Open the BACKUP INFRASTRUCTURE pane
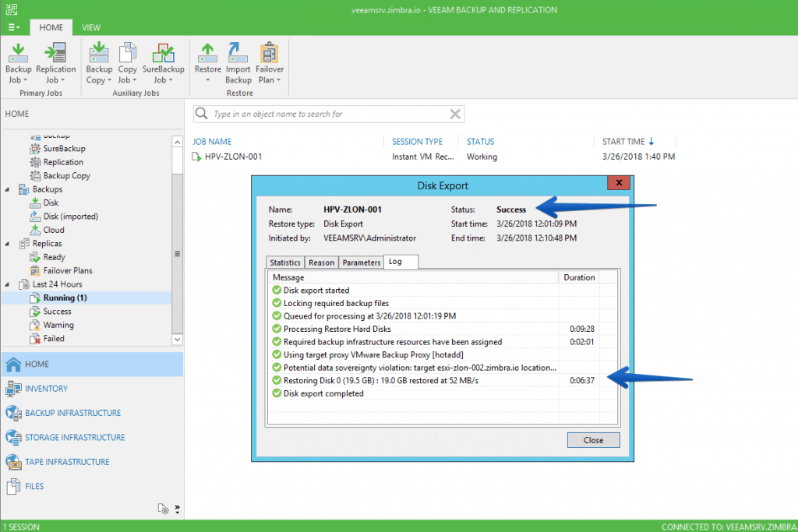The width and height of the screenshot is (798, 532). [x=92, y=413]
